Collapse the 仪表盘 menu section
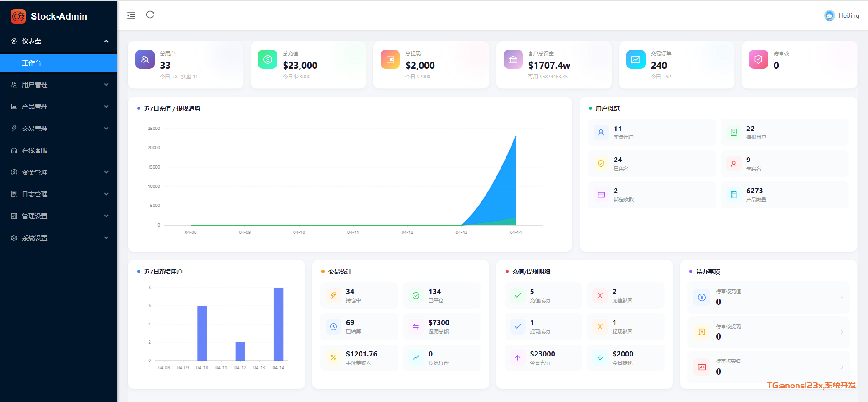The image size is (868, 402). pos(58,41)
